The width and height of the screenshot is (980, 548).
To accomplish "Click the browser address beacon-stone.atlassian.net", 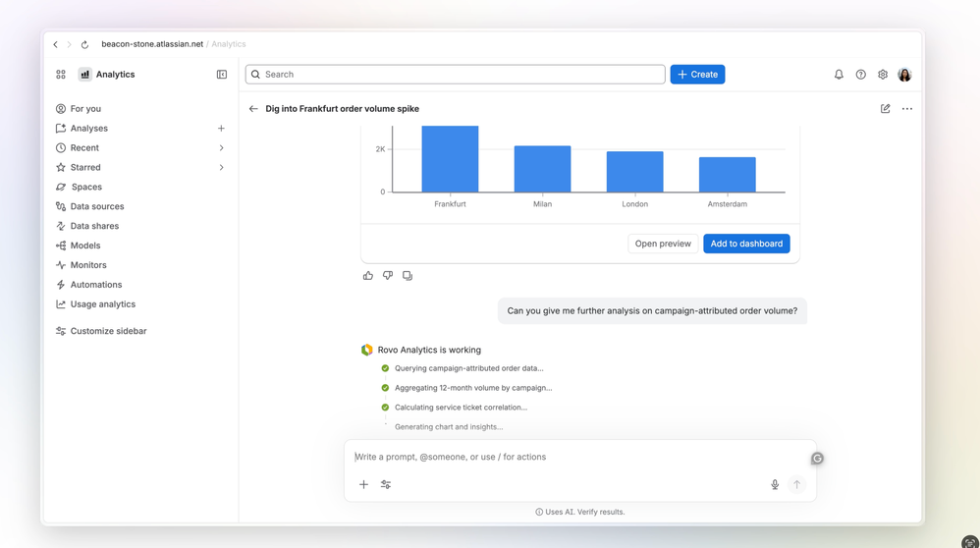I will click(x=152, y=44).
